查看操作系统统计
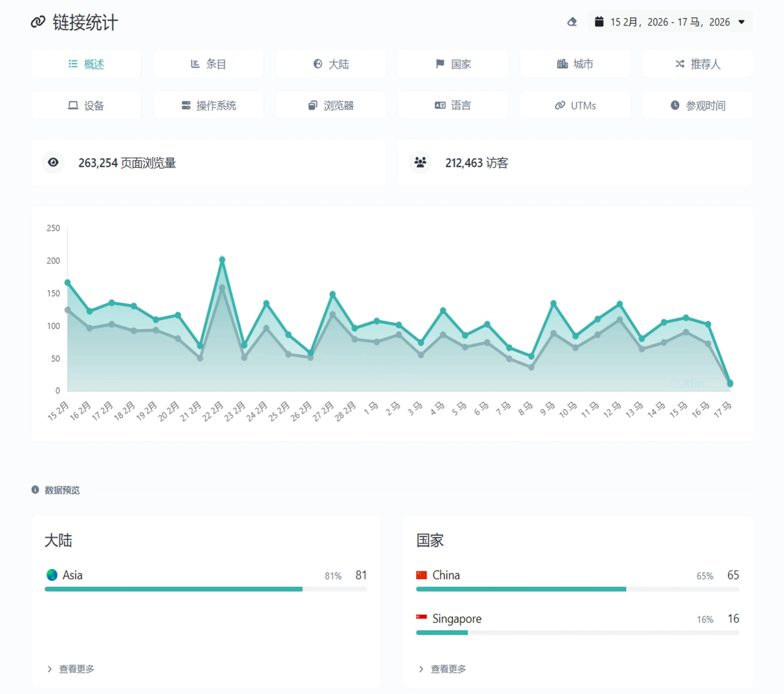This screenshot has height=694, width=784. tap(208, 105)
